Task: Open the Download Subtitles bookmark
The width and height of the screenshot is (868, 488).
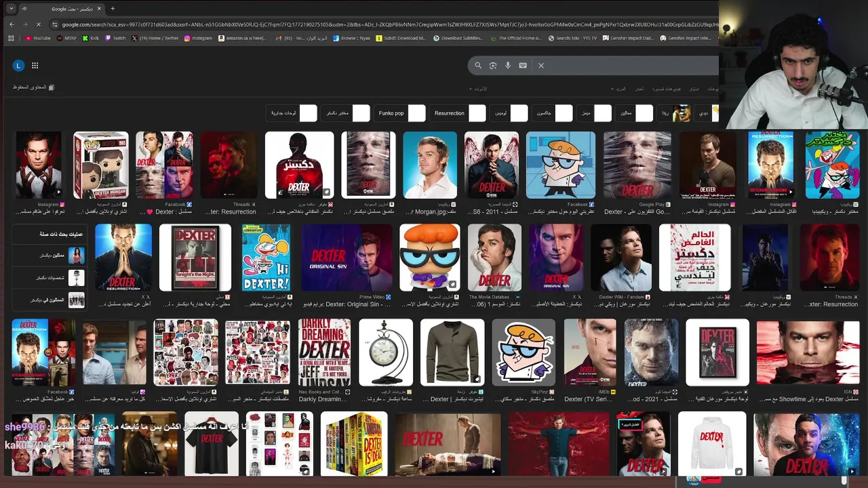Action: 458,38
